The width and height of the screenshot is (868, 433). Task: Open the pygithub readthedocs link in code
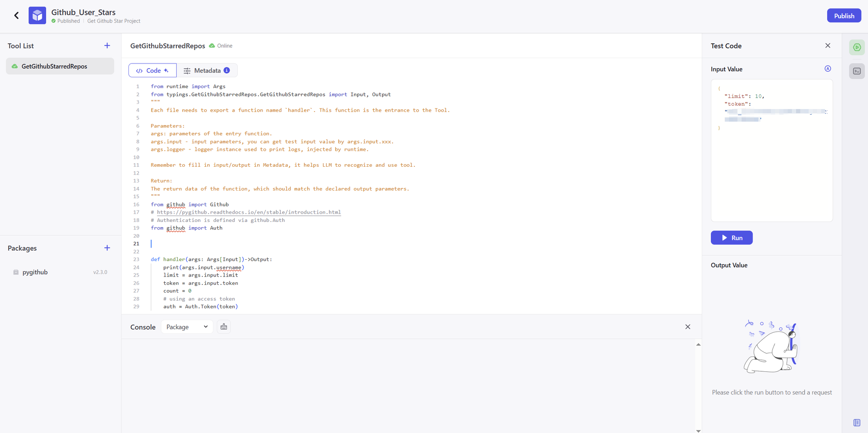pyautogui.click(x=249, y=212)
